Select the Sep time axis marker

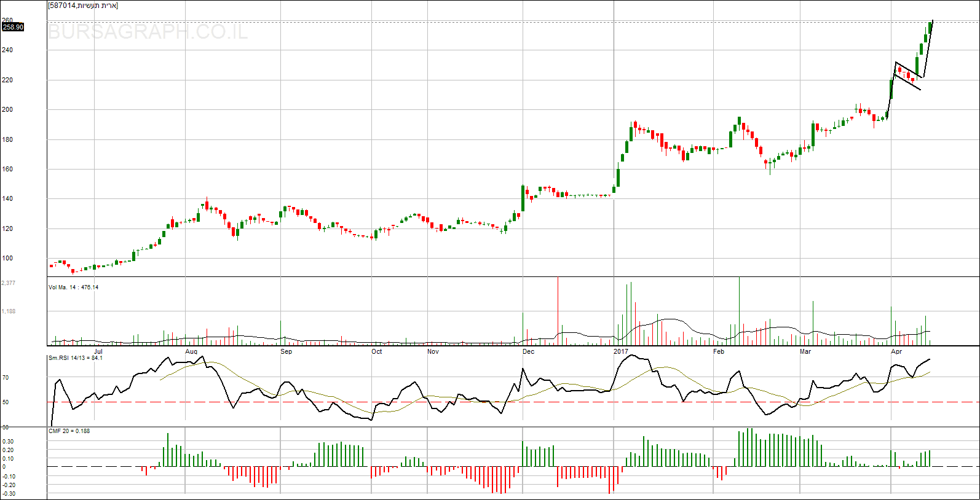tap(286, 352)
